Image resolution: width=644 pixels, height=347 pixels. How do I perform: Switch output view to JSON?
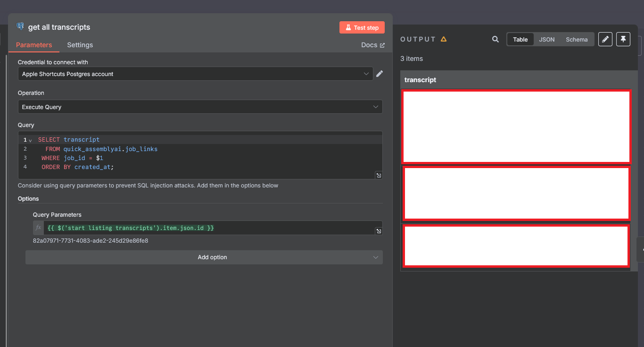point(547,39)
